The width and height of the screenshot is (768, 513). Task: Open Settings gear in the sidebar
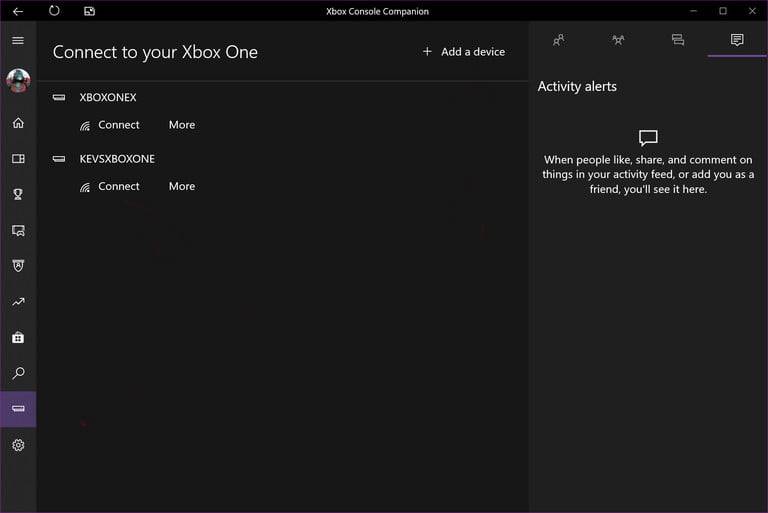click(x=18, y=445)
